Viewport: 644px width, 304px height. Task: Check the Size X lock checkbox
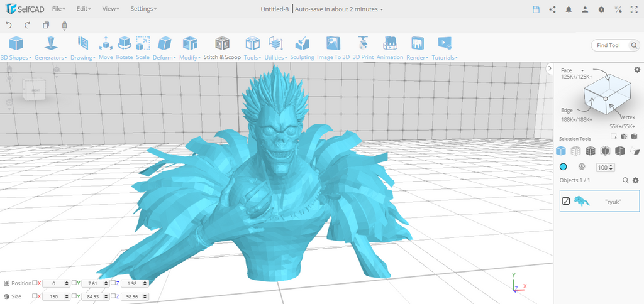pyautogui.click(x=35, y=296)
